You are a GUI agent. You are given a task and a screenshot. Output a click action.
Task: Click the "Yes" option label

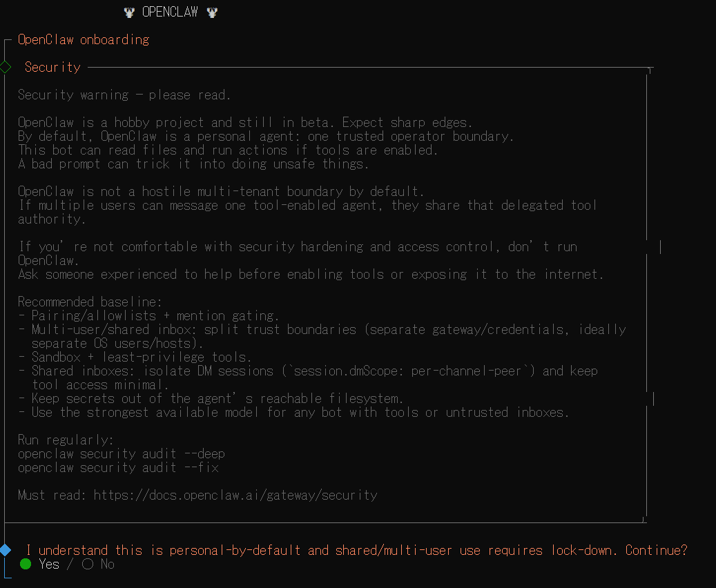click(49, 565)
